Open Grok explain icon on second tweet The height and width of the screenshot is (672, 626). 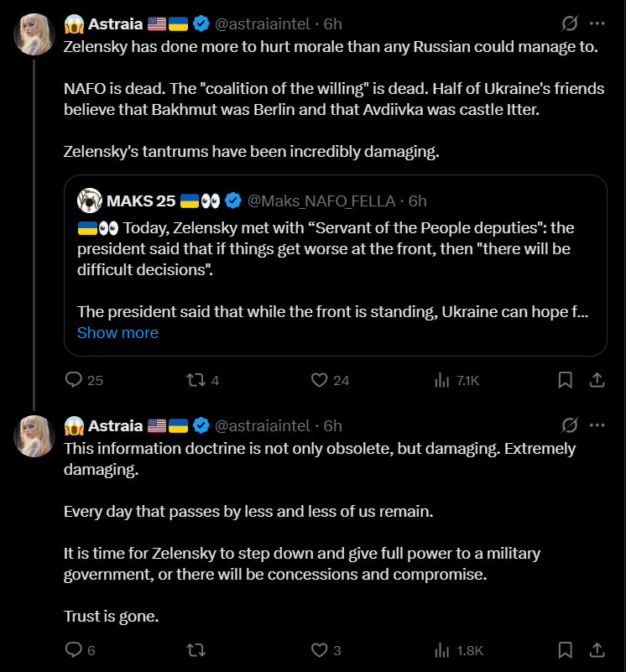tap(570, 425)
